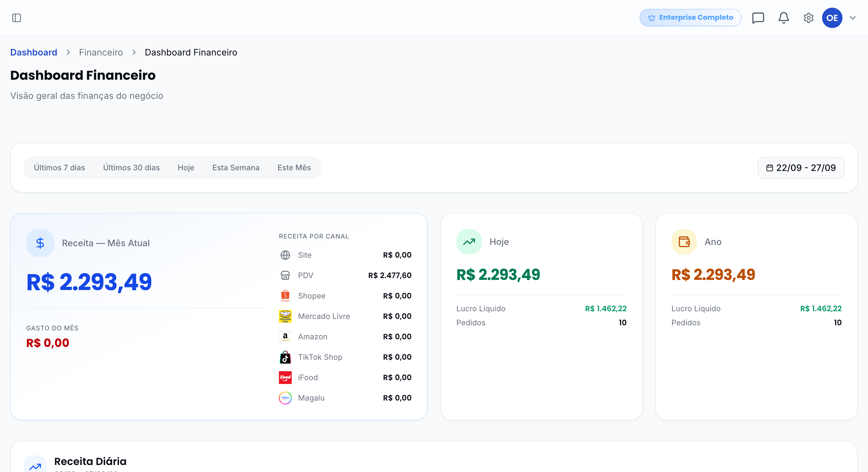Image resolution: width=868 pixels, height=472 pixels.
Task: Click Lucro Líquido value in Hoje card
Action: coord(605,309)
